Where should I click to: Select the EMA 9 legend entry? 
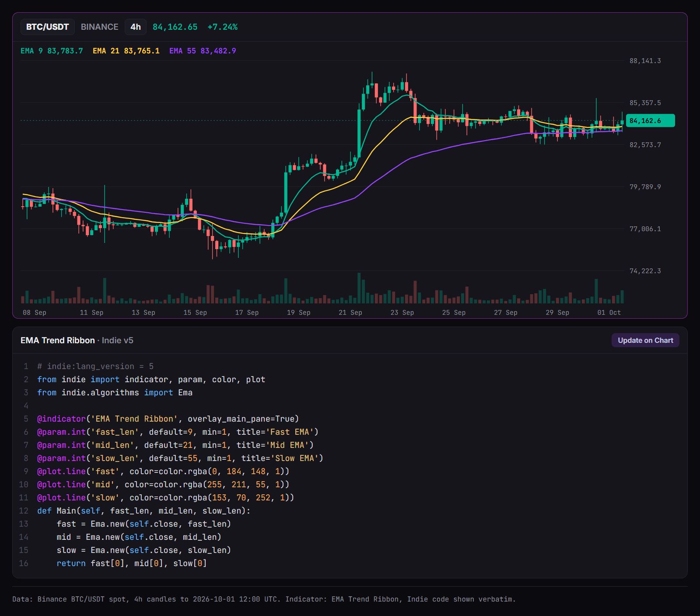click(52, 51)
